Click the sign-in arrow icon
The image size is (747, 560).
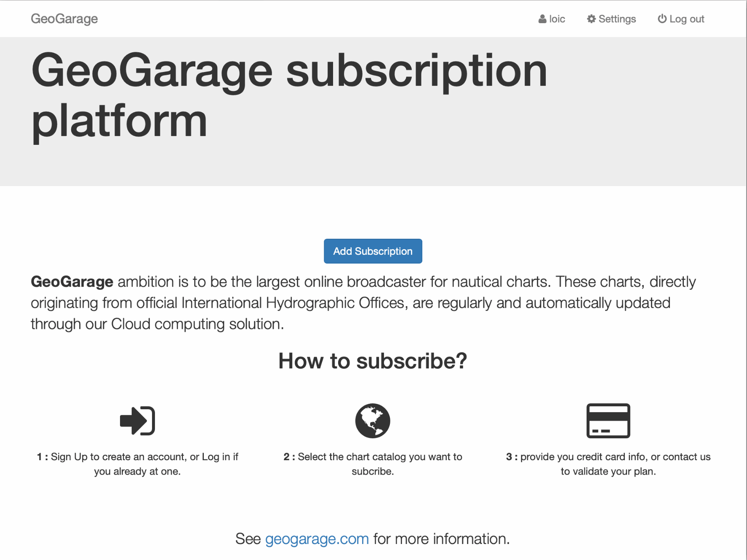pyautogui.click(x=137, y=421)
